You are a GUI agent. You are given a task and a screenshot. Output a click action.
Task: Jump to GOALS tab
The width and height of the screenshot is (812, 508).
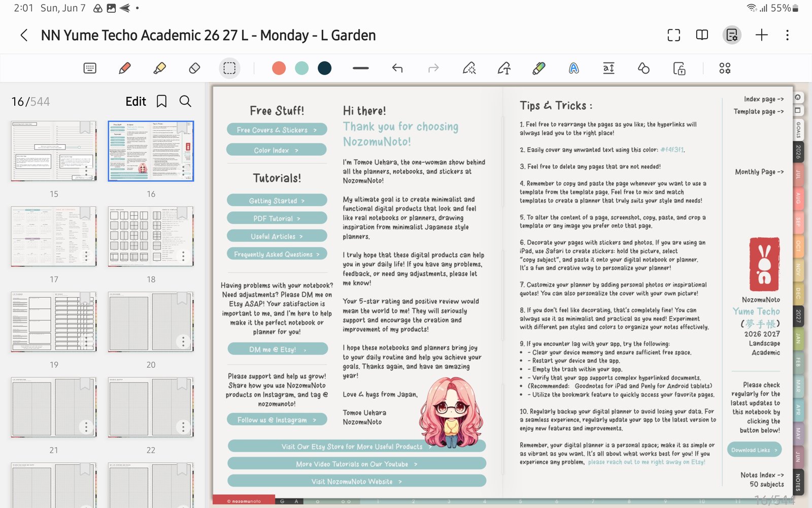point(798,130)
